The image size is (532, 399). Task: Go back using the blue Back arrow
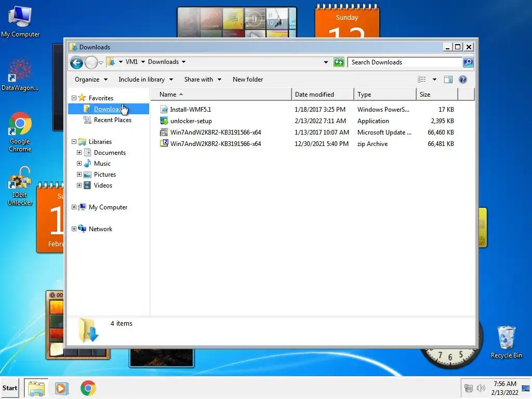(76, 62)
